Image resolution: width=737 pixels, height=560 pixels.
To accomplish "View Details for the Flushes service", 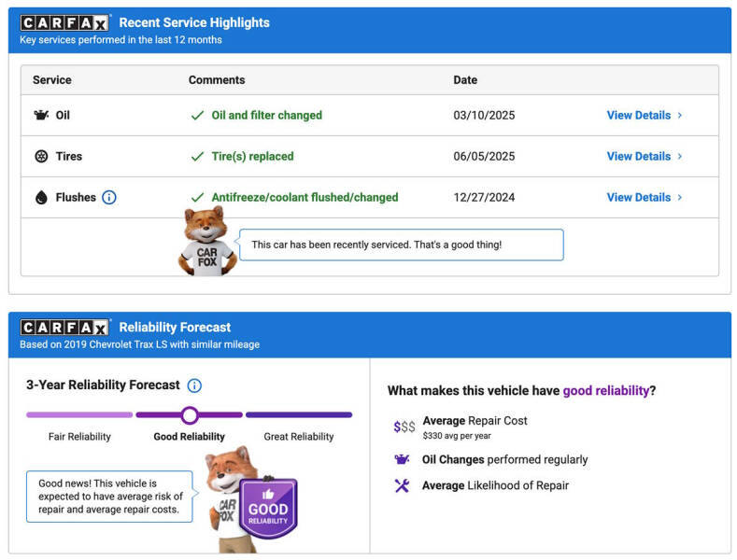I will point(645,198).
